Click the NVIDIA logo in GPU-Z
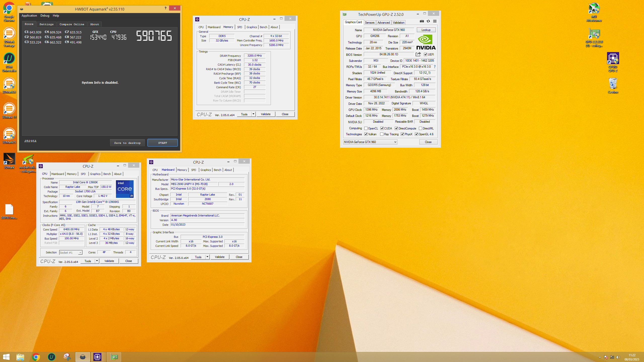 tap(426, 42)
